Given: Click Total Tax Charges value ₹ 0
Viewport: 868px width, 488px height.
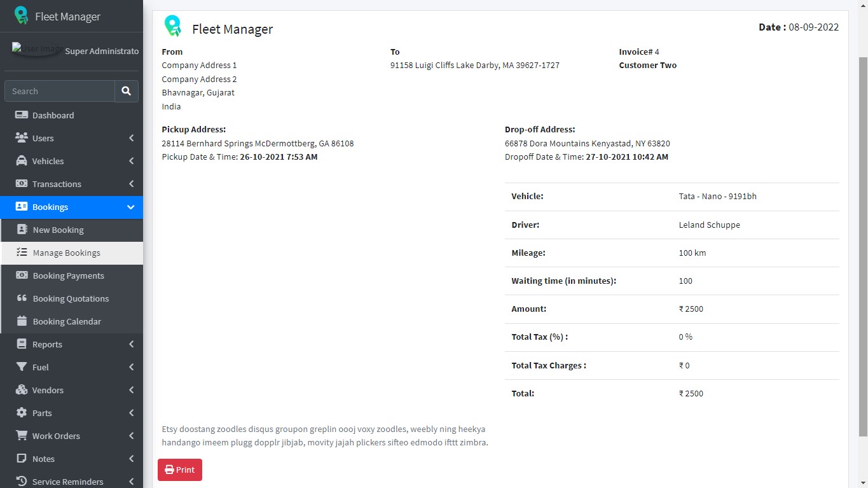Looking at the screenshot, I should click(x=684, y=365).
